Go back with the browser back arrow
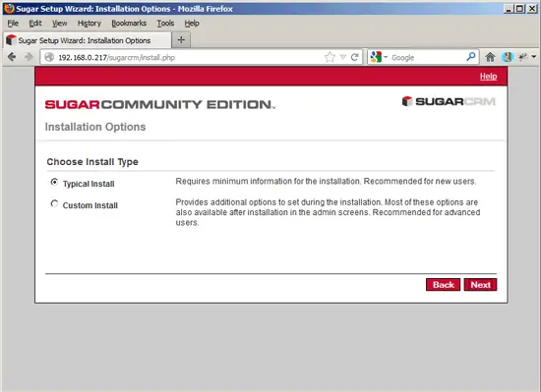 point(12,57)
